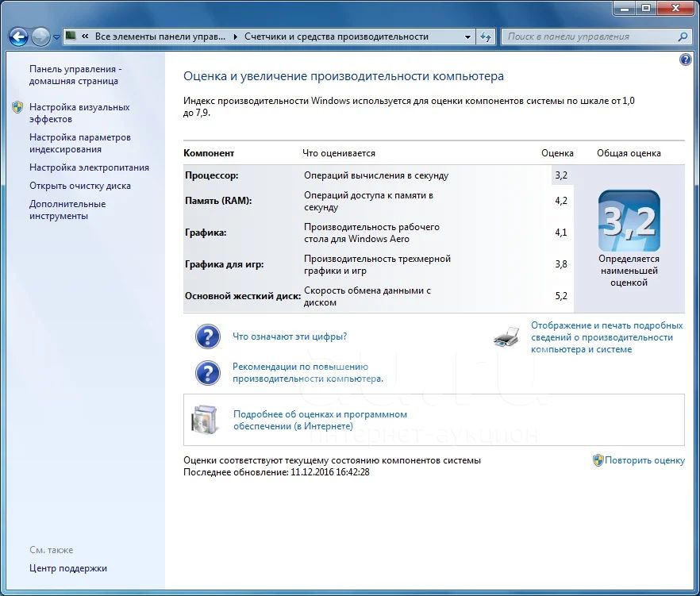Click the hard disk score 5,2
Viewport: 700px width, 596px height.
coord(561,296)
